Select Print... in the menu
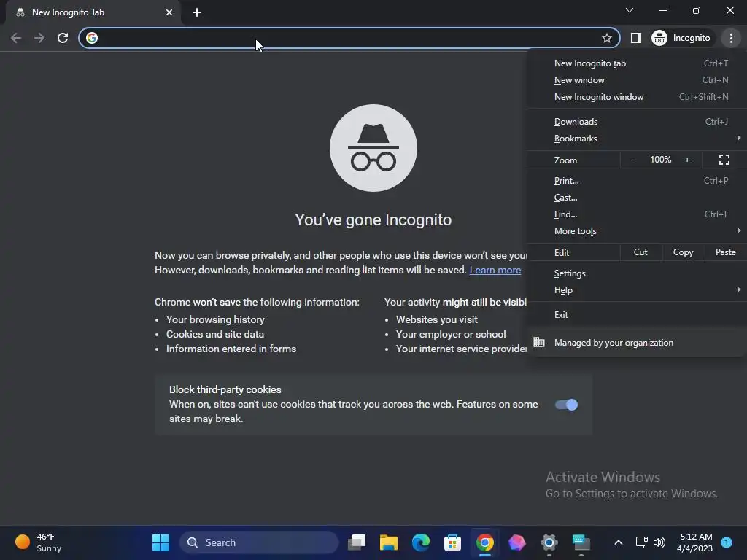 (x=636, y=181)
